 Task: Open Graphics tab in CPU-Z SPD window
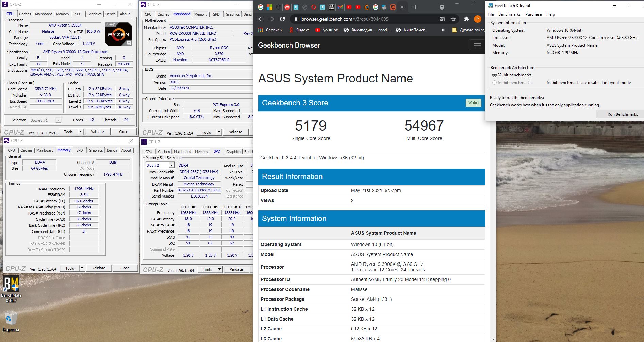click(233, 152)
